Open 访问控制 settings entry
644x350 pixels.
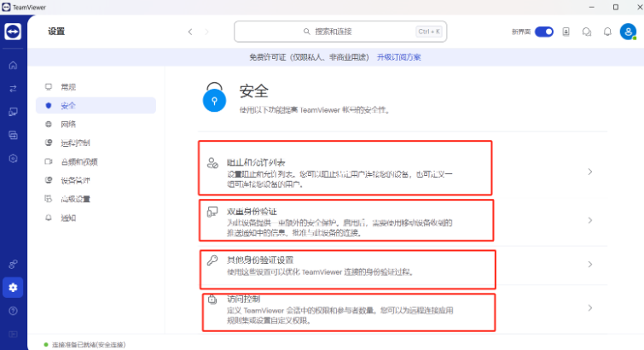[349, 312]
